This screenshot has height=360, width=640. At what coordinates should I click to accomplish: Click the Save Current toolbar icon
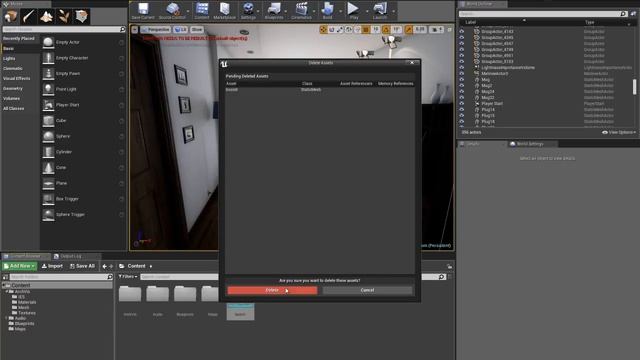pyautogui.click(x=143, y=11)
